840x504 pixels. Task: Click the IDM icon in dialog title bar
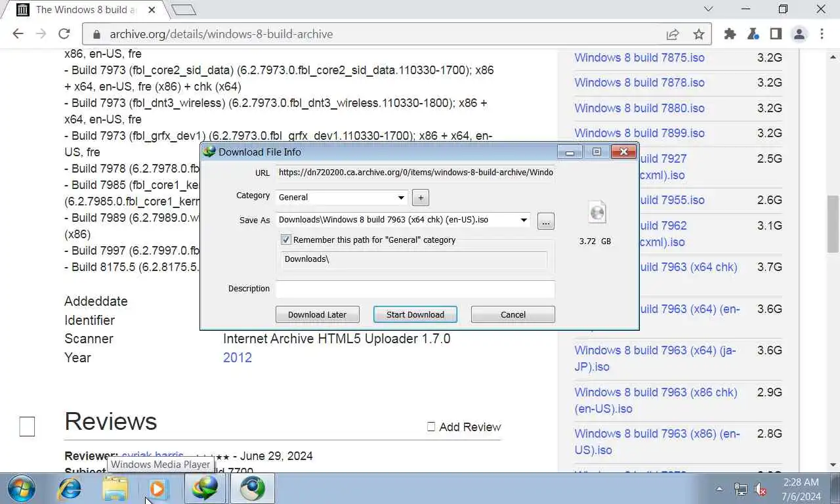[209, 152]
